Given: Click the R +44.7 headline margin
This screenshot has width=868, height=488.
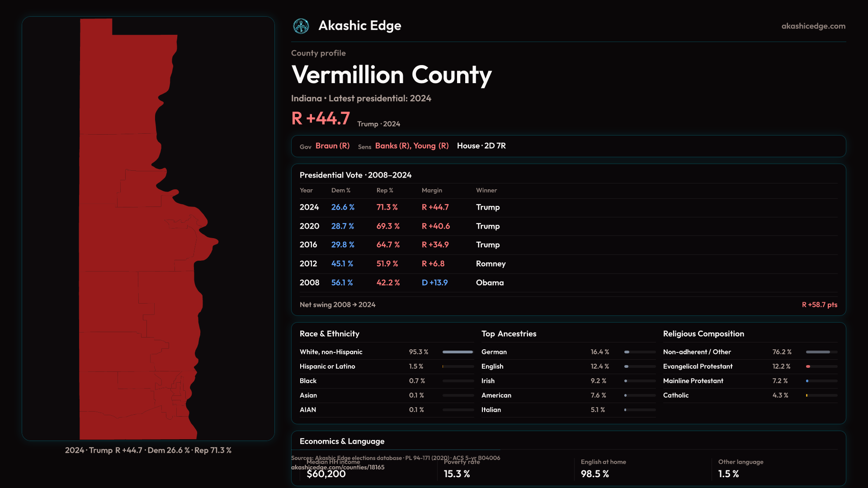Looking at the screenshot, I should coord(321,119).
